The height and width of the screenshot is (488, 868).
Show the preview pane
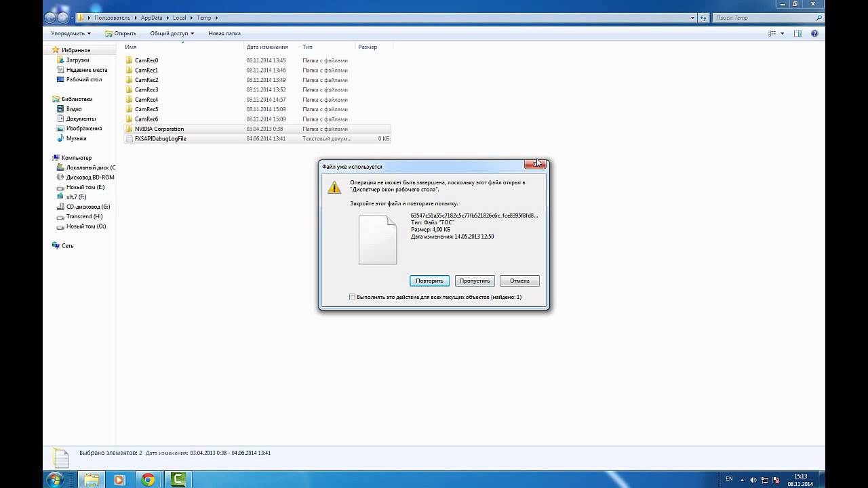pyautogui.click(x=798, y=33)
